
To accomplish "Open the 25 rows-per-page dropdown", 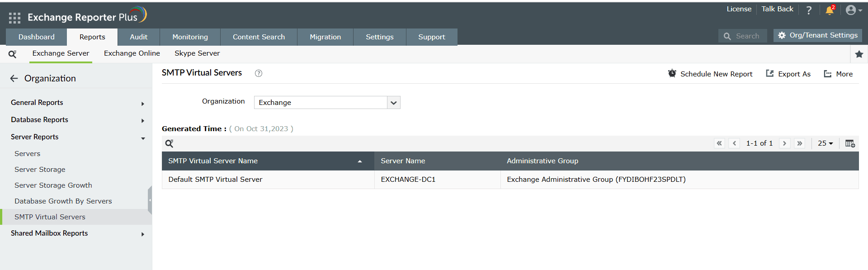I will (825, 143).
